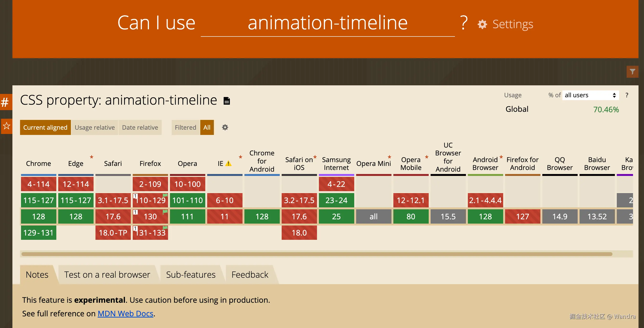Expand Safari 18.0-TP version cell details
The image size is (644, 328).
(x=113, y=233)
